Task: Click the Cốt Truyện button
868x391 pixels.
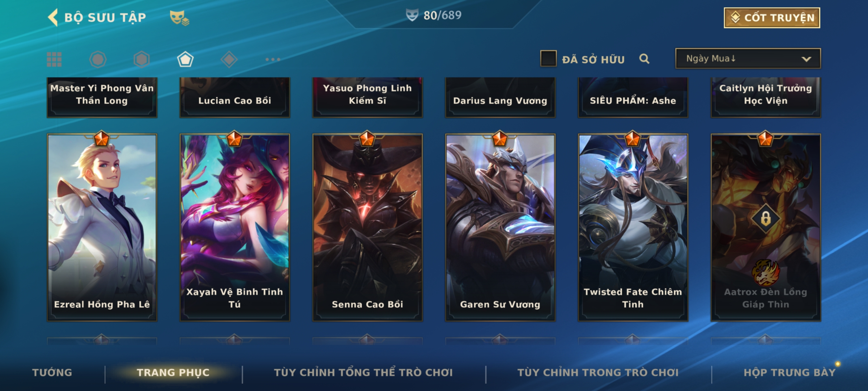Action: (772, 18)
